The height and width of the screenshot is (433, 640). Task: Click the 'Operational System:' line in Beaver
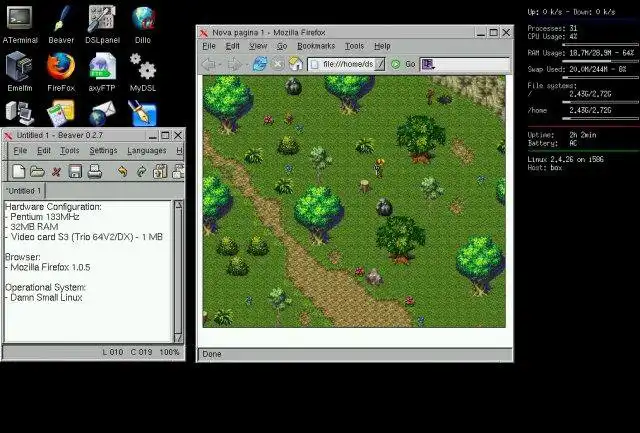[x=46, y=287]
